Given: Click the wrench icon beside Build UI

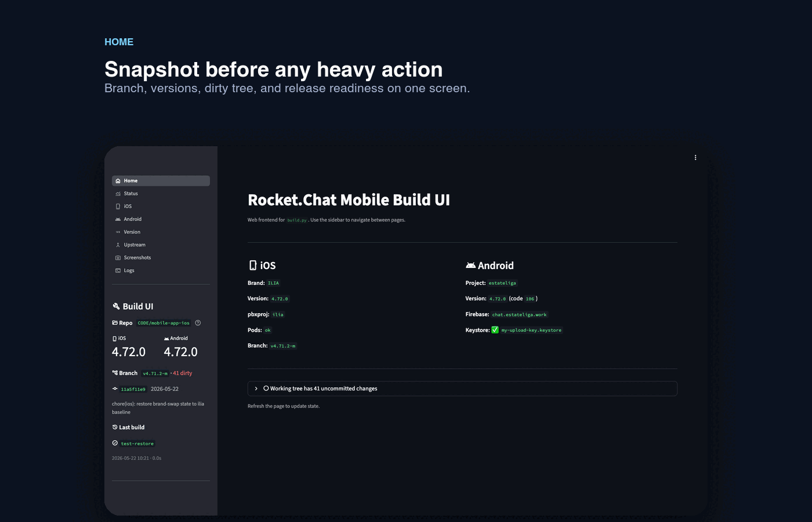Looking at the screenshot, I should point(116,306).
